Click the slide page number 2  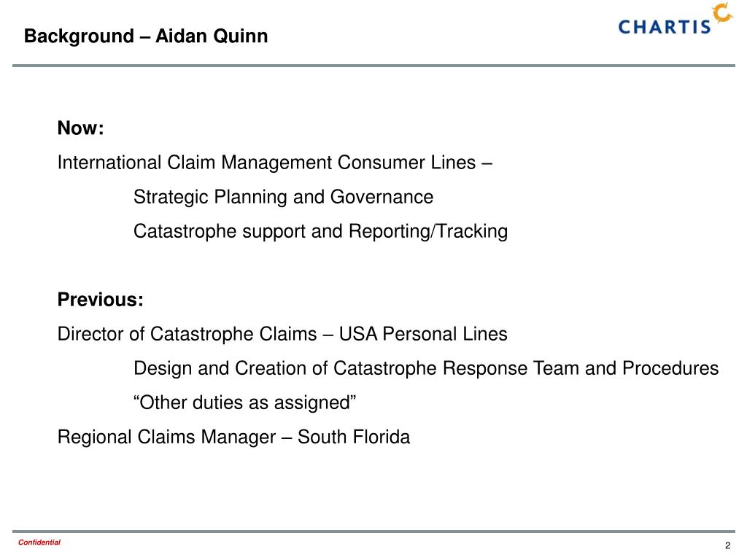[727, 545]
